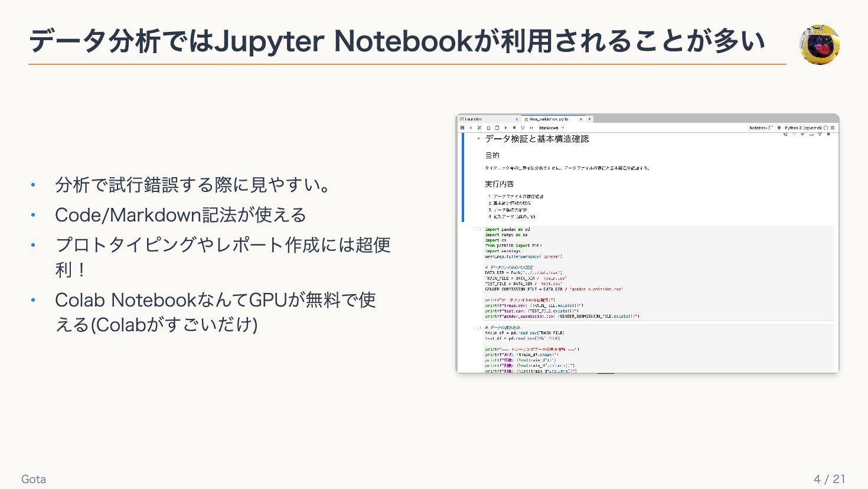868x489 pixels.
Task: Close the data_validation.ipynb tab
Action: pyautogui.click(x=581, y=119)
